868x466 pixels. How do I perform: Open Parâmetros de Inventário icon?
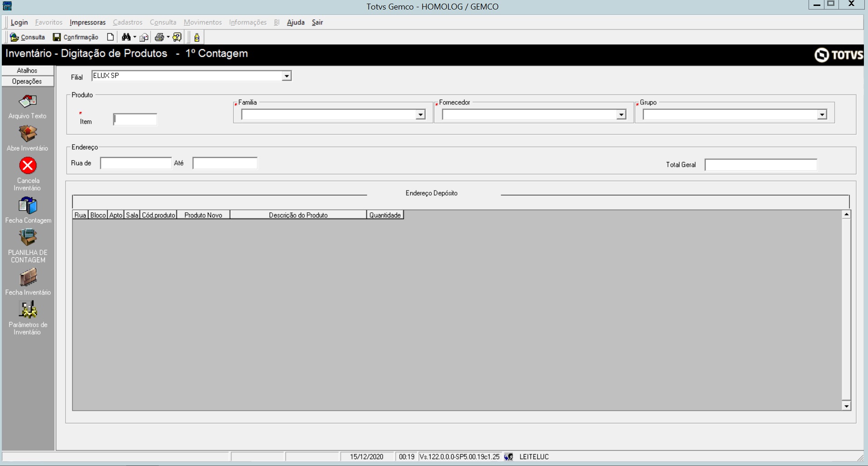28,309
